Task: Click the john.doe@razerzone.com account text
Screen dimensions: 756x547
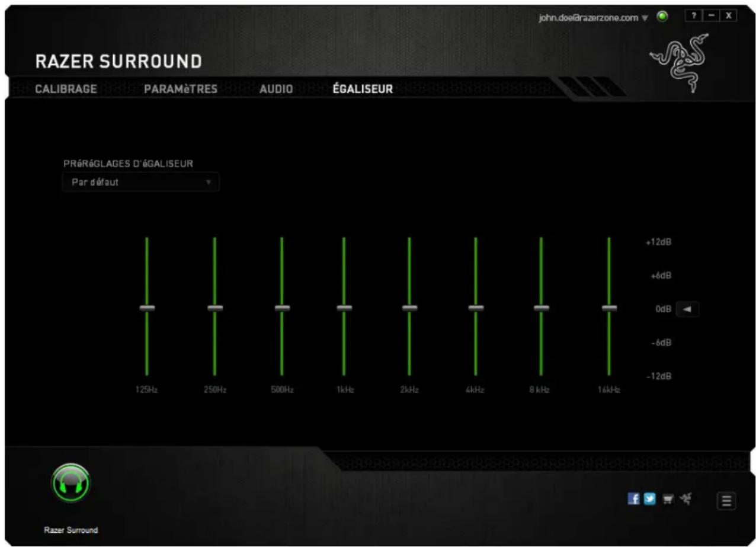Action: coord(589,17)
